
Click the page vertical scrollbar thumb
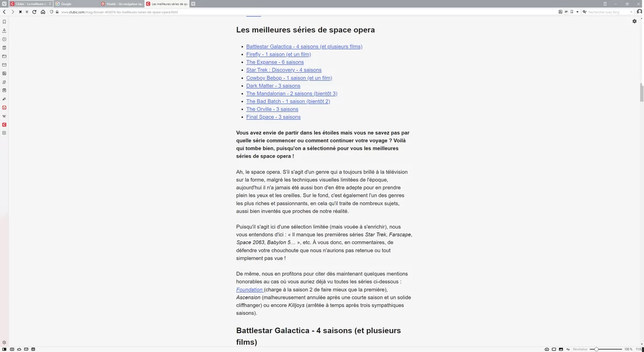click(x=641, y=93)
